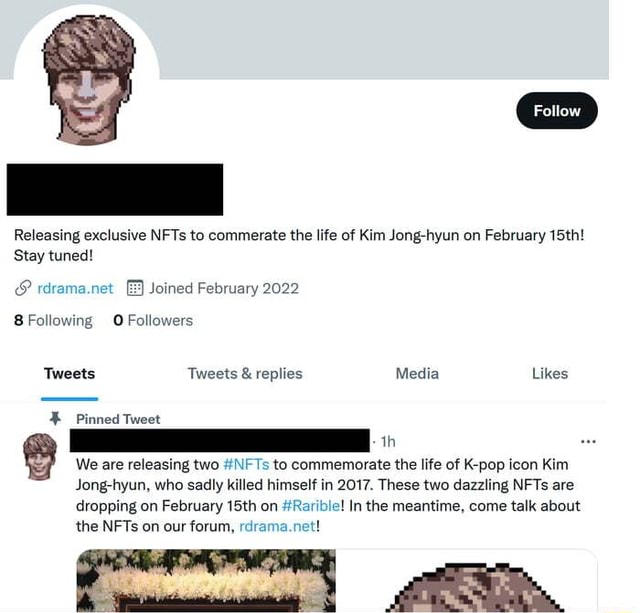The image size is (640, 613).
Task: Open the rdrama.net profile website link
Action: [x=75, y=289]
